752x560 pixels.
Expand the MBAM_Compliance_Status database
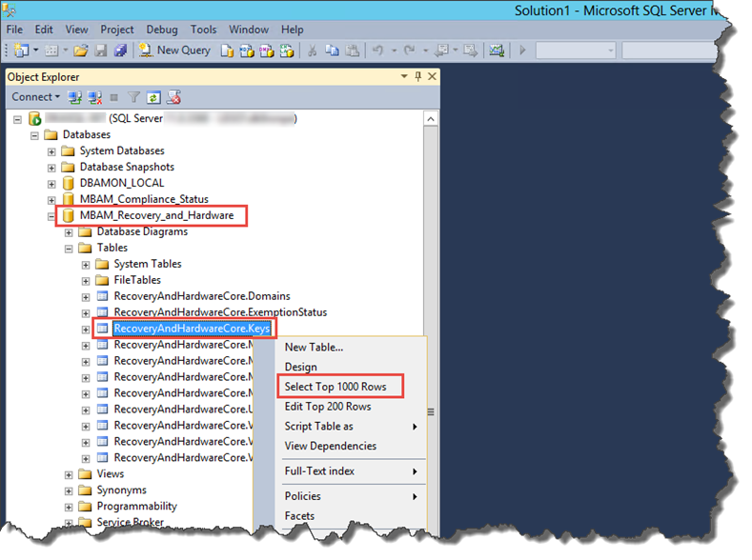coord(51,200)
